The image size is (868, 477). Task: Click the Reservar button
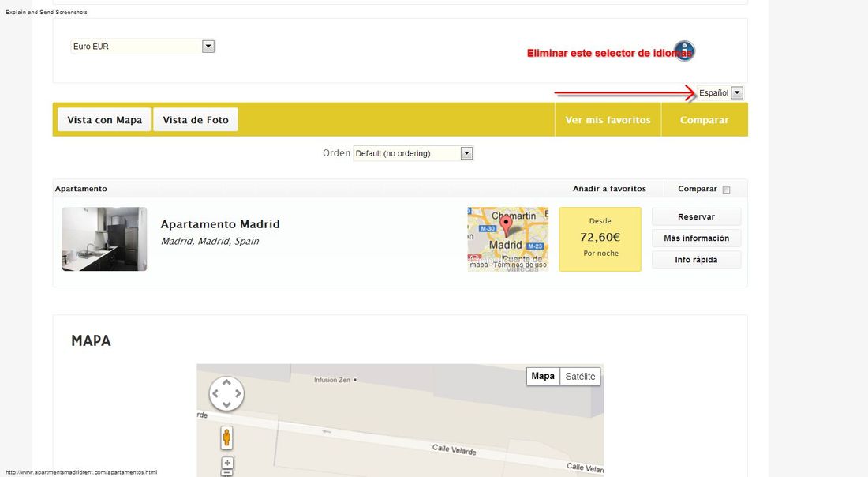coord(697,216)
